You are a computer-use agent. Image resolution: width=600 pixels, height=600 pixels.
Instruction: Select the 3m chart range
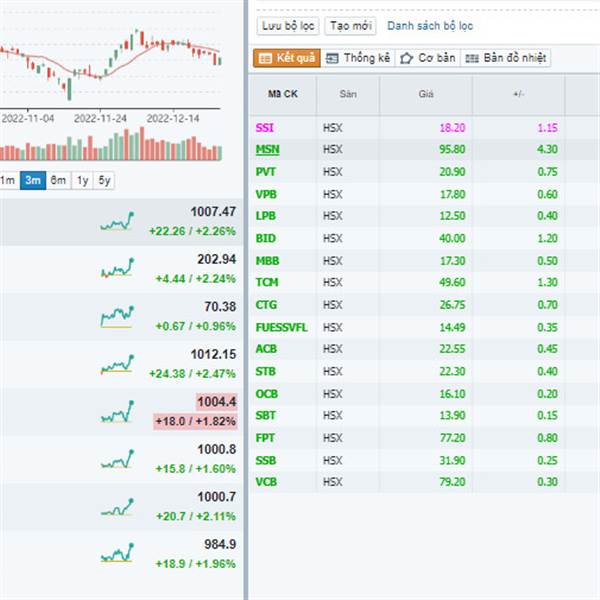(x=33, y=180)
